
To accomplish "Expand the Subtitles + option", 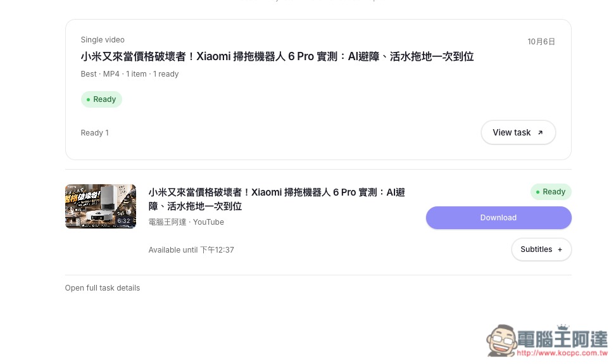I will click(x=541, y=249).
